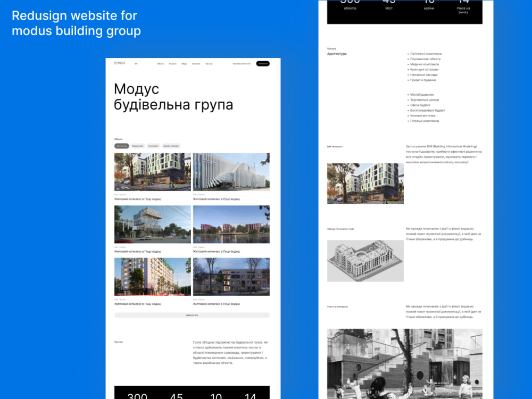Open the color building render under BIM section
Image resolution: width=532 pixels, height=399 pixels.
pyautogui.click(x=365, y=184)
